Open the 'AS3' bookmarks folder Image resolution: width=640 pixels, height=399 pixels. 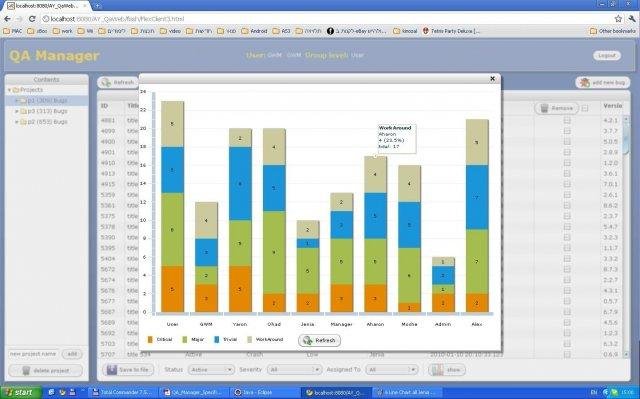tap(281, 31)
